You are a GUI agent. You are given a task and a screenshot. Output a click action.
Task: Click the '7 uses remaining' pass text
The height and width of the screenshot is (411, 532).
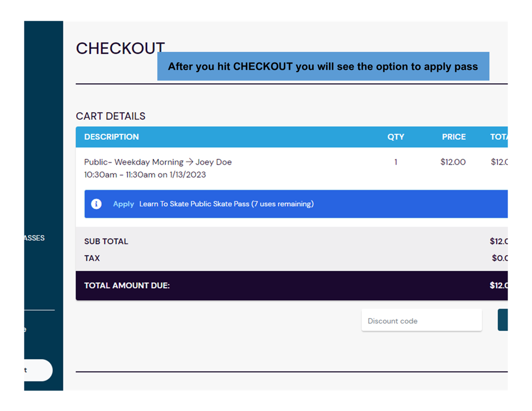click(x=282, y=204)
